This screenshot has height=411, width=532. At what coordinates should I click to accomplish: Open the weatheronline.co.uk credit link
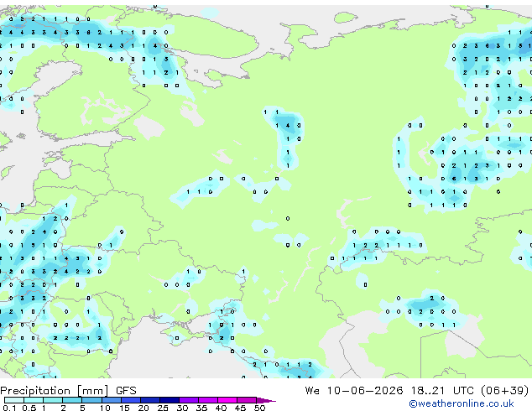point(462,403)
